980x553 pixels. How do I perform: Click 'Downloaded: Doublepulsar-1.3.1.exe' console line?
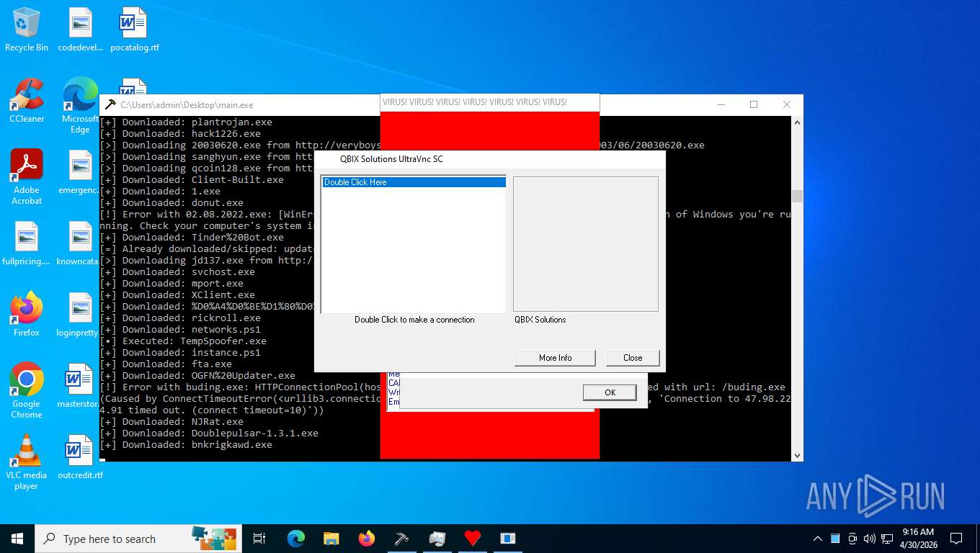209,433
